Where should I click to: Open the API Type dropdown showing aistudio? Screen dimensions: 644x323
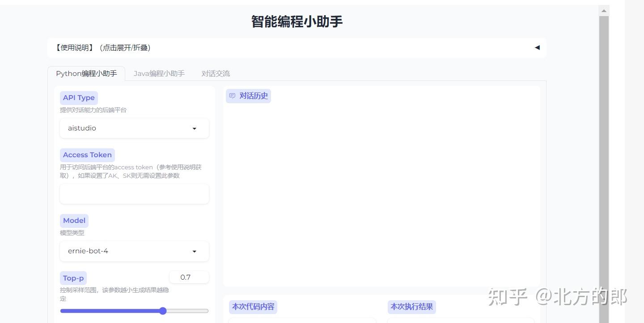coord(134,128)
